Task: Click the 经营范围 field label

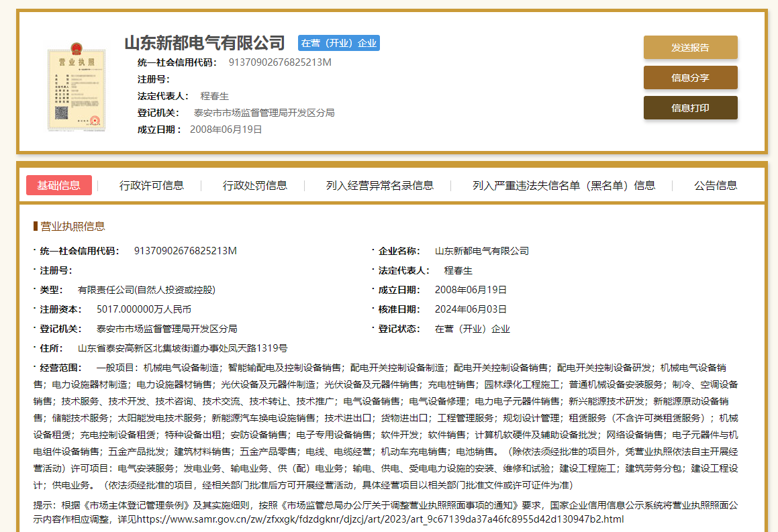Action: pyautogui.click(x=60, y=368)
